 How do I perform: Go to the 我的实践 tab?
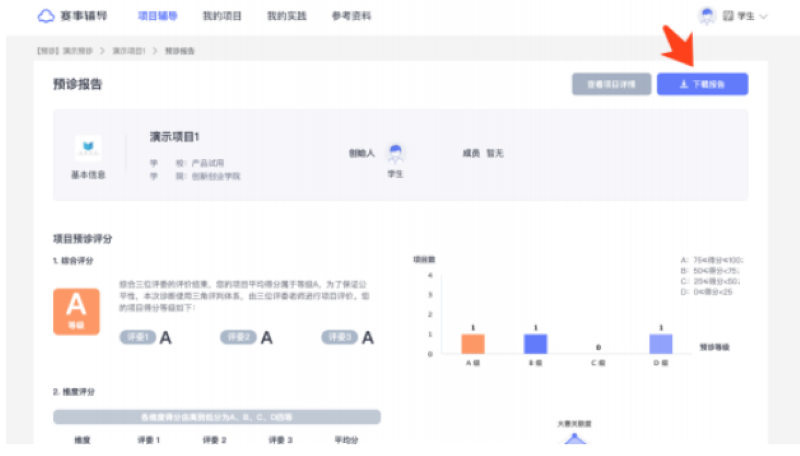(x=287, y=16)
